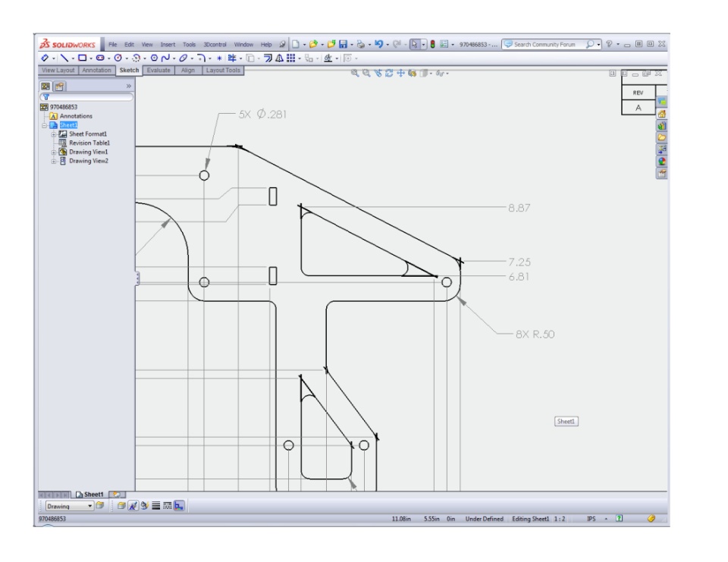Image resolution: width=728 pixels, height=562 pixels.
Task: Toggle the line style icon in bottom toolbar
Action: click(x=167, y=505)
